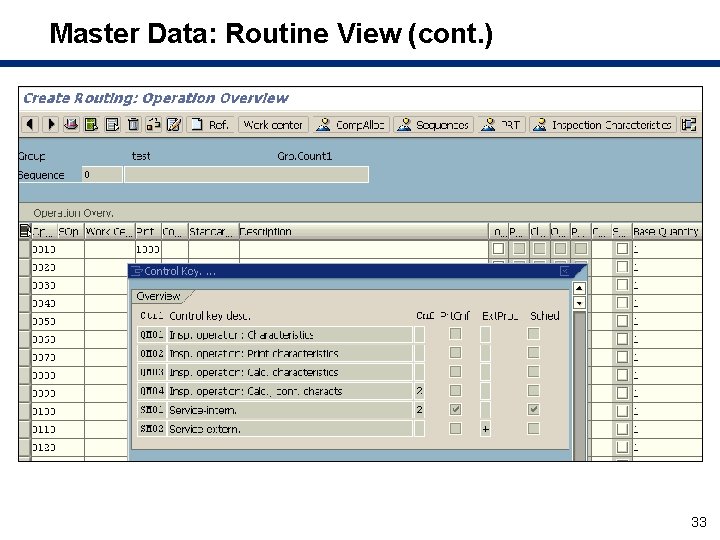Click the Control Key dialog title icon
720x540 pixels.
coord(136,271)
